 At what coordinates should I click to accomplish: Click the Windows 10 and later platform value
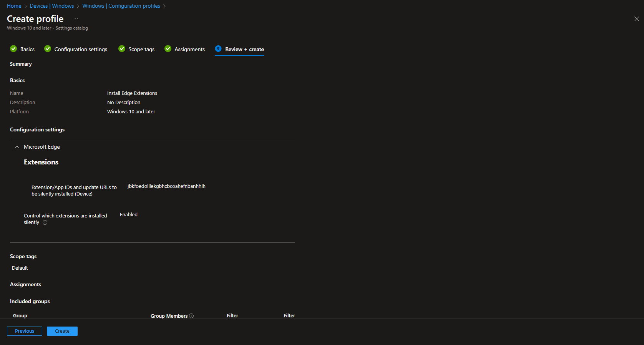(131, 112)
